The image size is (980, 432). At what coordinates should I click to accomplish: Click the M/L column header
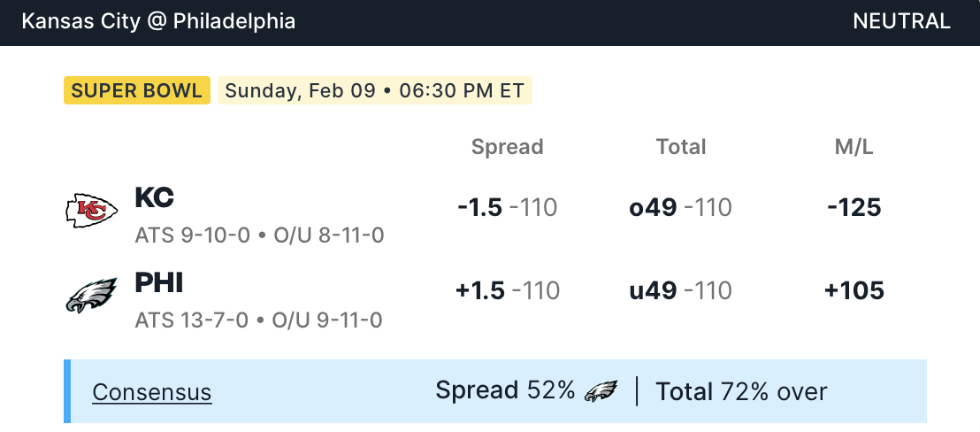(854, 147)
